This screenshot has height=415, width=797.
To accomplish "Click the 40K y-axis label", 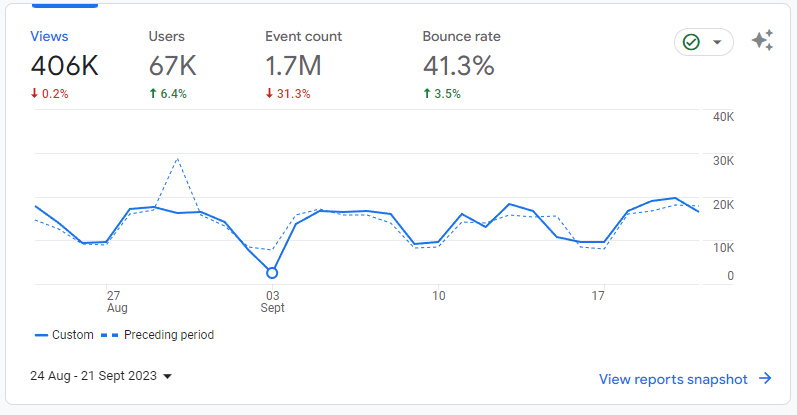I will point(723,117).
